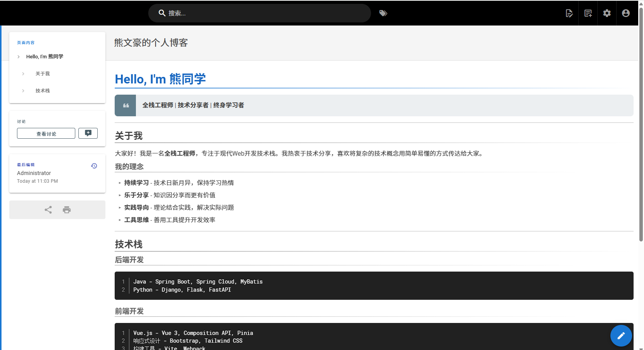Jump to 'Hello, I'm 熊同学' in table of contents
The width and height of the screenshot is (644, 350).
[45, 56]
